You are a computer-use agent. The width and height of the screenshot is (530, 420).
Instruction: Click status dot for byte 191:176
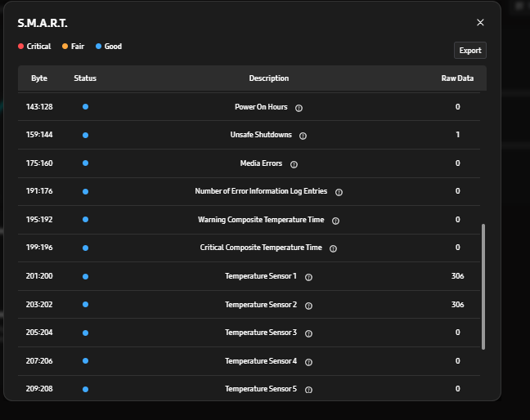point(86,191)
